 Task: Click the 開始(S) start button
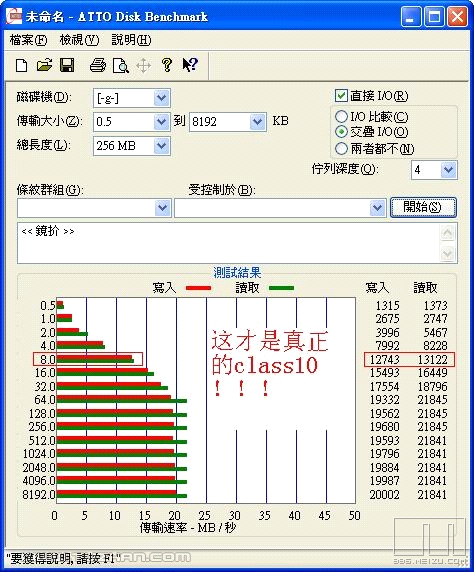pyautogui.click(x=423, y=208)
